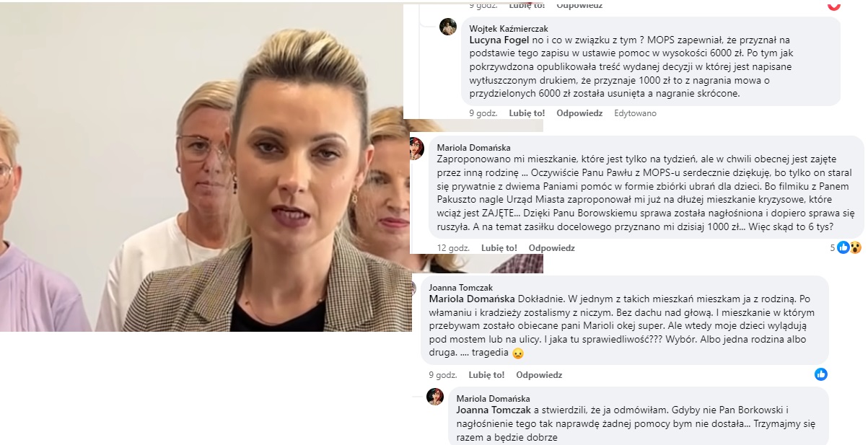Open Wojtek Kaźmierczak's profile picture

pyautogui.click(x=448, y=27)
